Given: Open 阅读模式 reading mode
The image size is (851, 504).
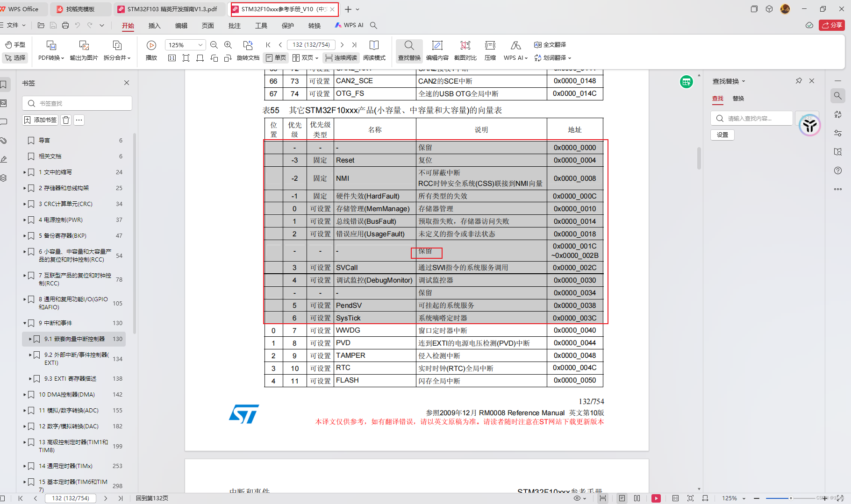Looking at the screenshot, I should 374,51.
